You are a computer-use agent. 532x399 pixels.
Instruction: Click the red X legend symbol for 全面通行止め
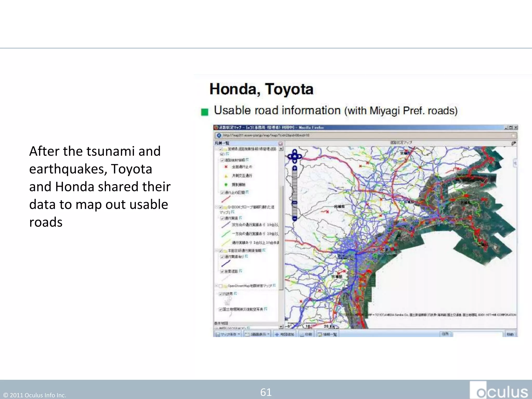point(226,167)
